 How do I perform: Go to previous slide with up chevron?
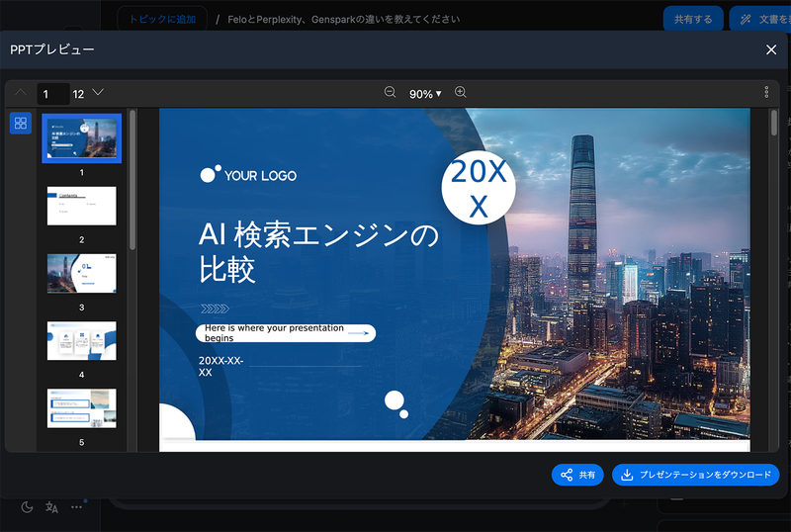tap(21, 92)
